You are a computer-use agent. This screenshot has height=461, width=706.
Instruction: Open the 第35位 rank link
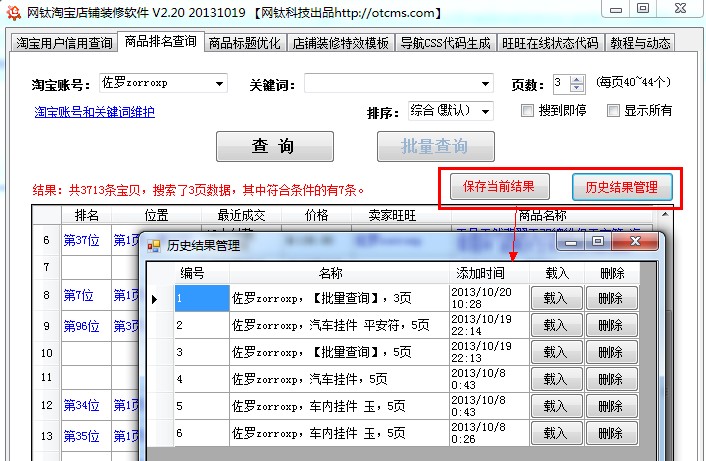click(x=81, y=436)
